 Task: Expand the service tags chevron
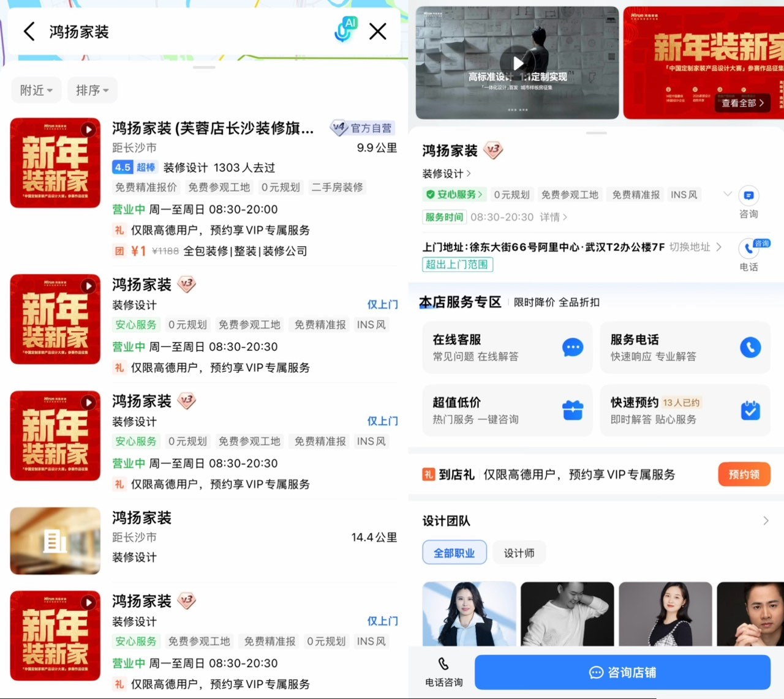point(727,195)
